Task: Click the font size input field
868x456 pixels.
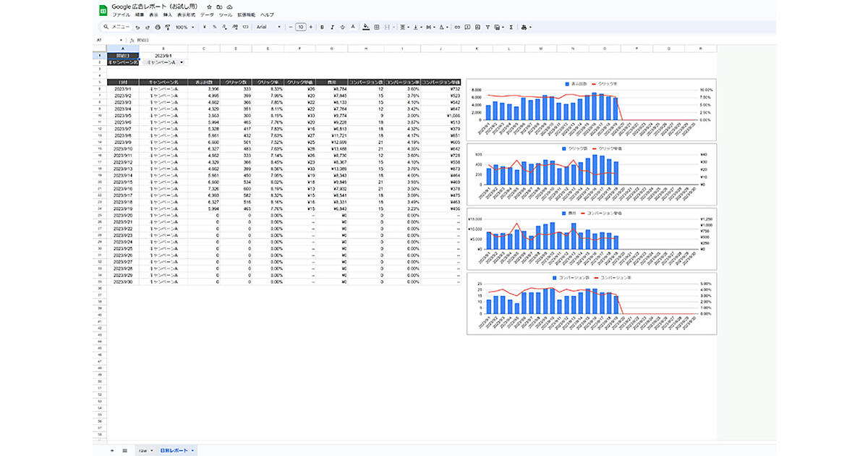Action: 300,28
